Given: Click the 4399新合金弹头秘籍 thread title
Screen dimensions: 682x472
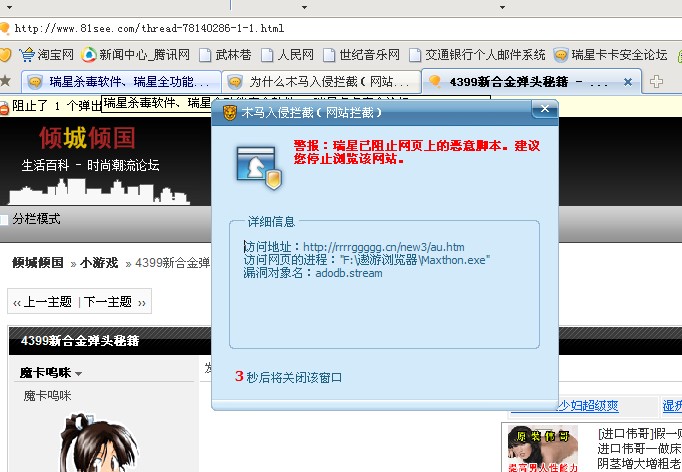Looking at the screenshot, I should pyautogui.click(x=80, y=340).
